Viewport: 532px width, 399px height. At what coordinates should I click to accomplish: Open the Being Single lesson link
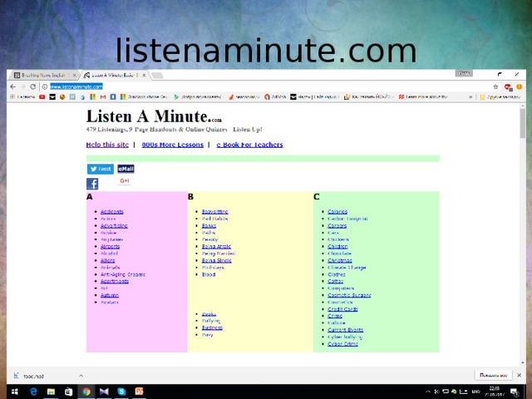pos(217,260)
